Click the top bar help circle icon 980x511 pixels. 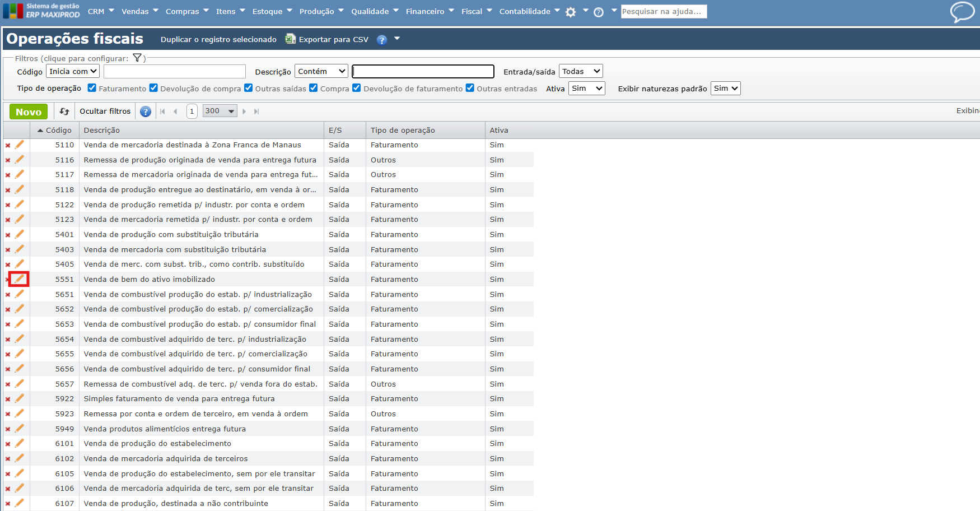599,12
